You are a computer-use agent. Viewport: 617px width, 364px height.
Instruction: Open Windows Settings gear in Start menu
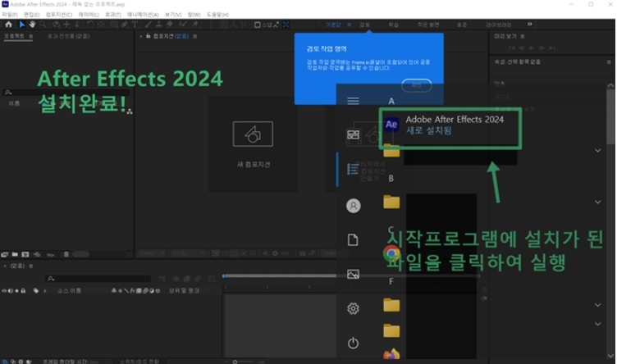354,308
